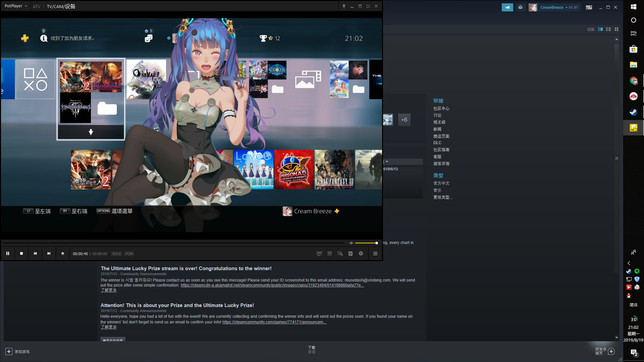Toggle PotPlayer fullscreen button
Viewport: 644px width, 362px height.
tap(368, 6)
